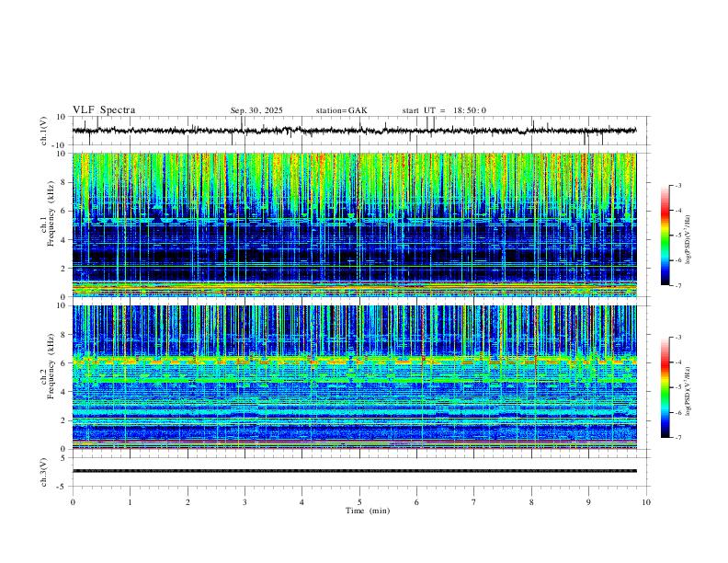728x563 pixels.
Task: Click the time axis tick label '6'
Action: (x=416, y=502)
